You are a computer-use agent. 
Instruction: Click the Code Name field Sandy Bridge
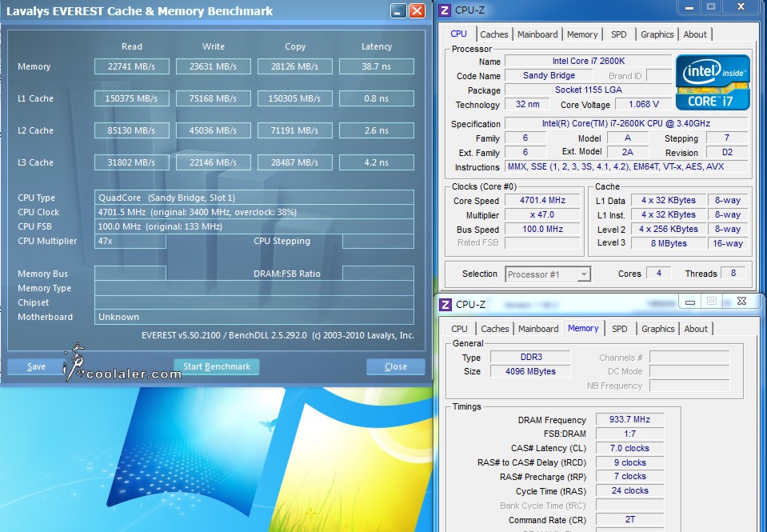point(549,75)
